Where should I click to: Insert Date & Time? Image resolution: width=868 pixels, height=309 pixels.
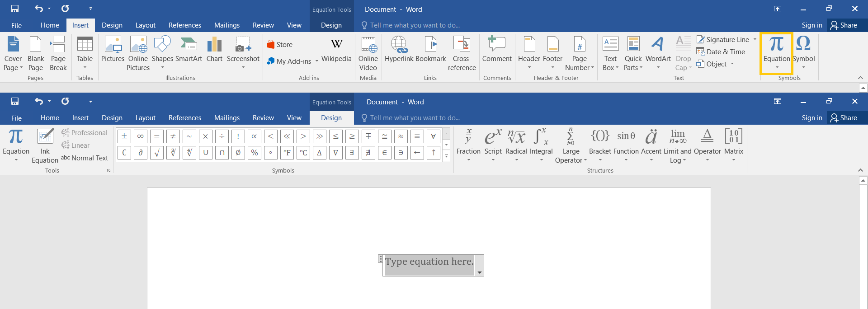721,52
